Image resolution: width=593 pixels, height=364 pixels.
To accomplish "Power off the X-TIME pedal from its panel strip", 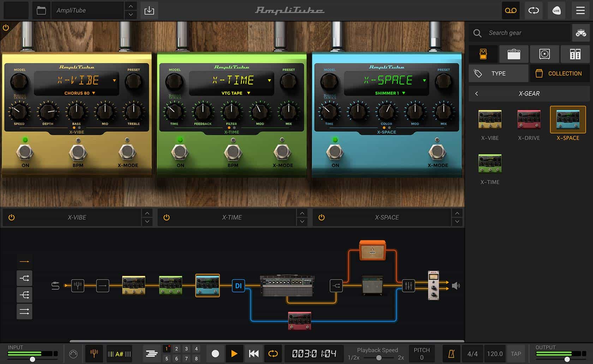I will (x=166, y=217).
